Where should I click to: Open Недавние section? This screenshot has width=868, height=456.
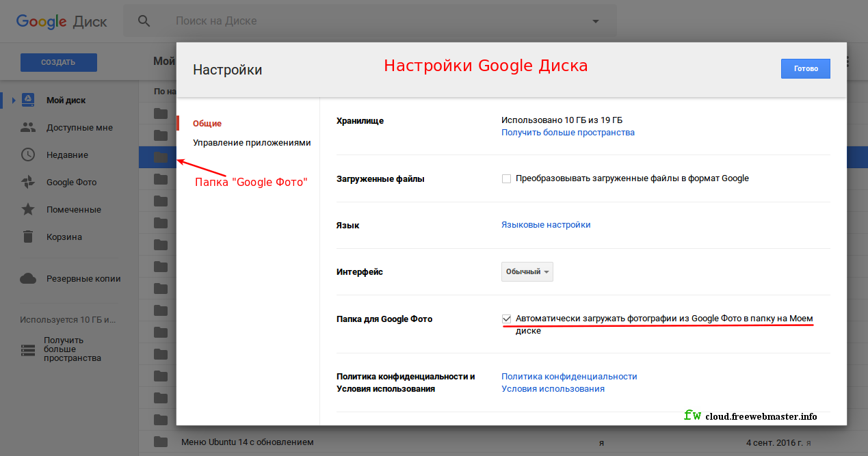pyautogui.click(x=67, y=155)
